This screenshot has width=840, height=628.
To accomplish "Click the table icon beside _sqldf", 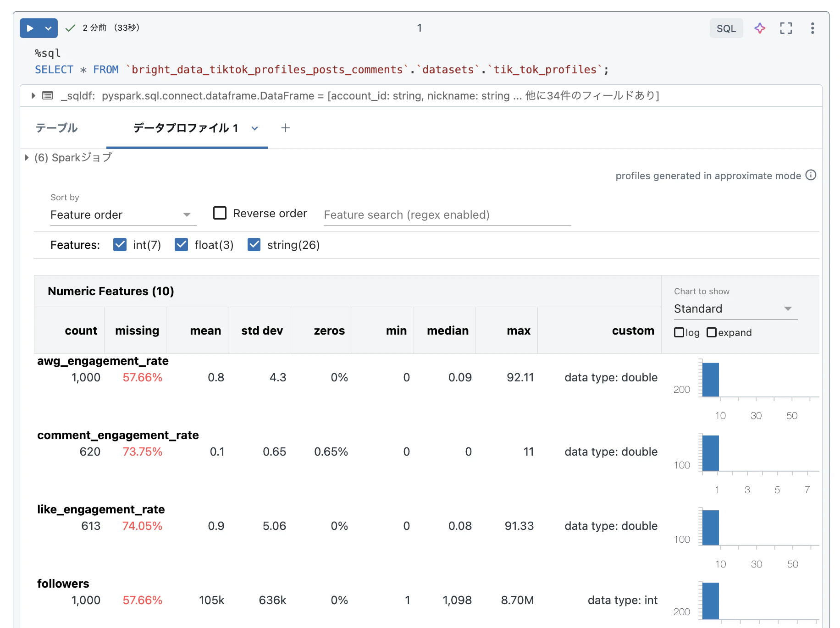I will [x=48, y=96].
